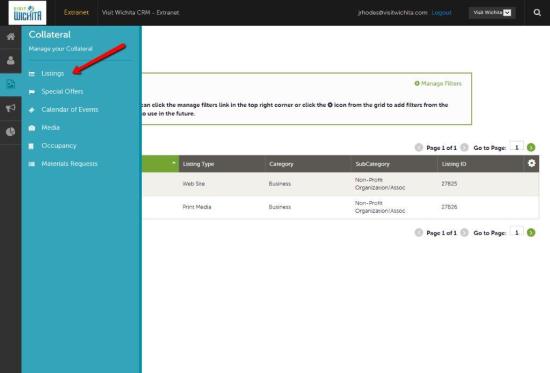Open the Visit Wichita dropdown
550x373 pixels.
492,13
